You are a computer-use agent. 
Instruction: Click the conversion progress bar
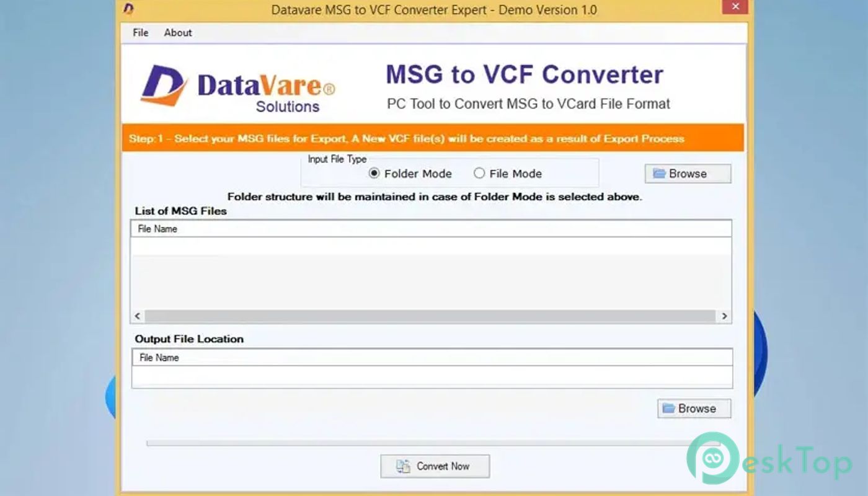(x=417, y=443)
